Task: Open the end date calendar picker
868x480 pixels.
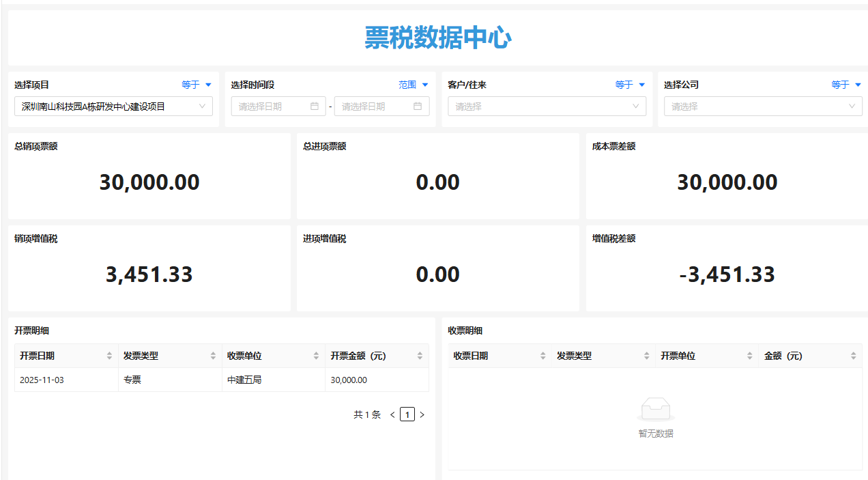Action: click(x=418, y=106)
